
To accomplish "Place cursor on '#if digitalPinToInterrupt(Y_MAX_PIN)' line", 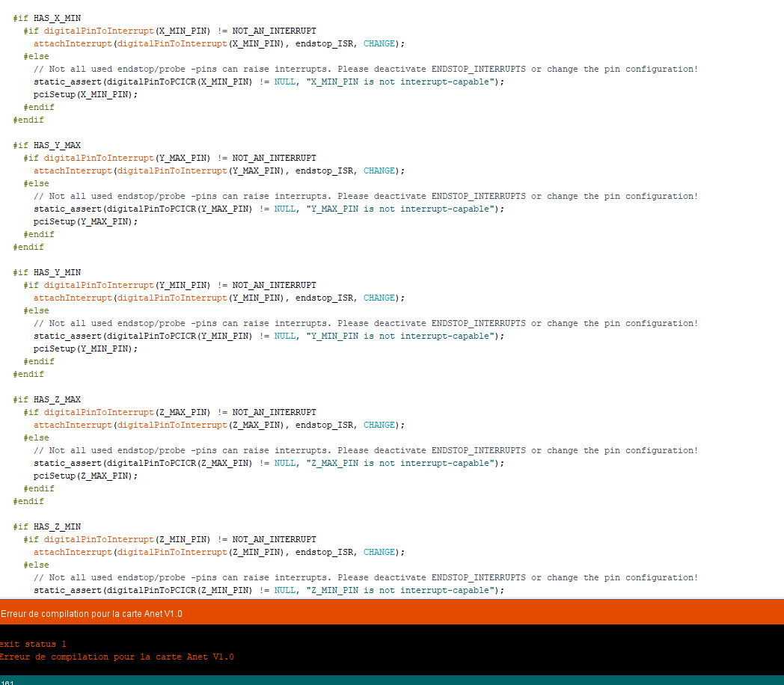I will 170,158.
